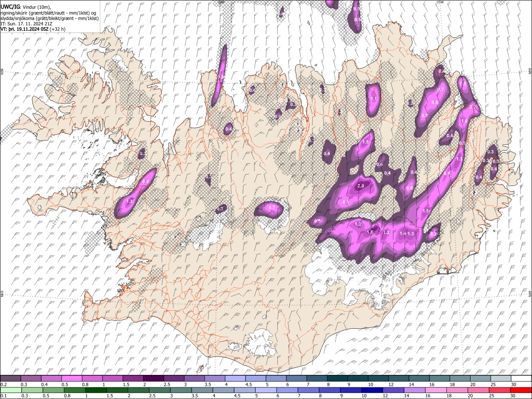Screen dimensions: 532x399
Task: Select bright red bottom-row swatch after 30
Action: (x=520, y=390)
